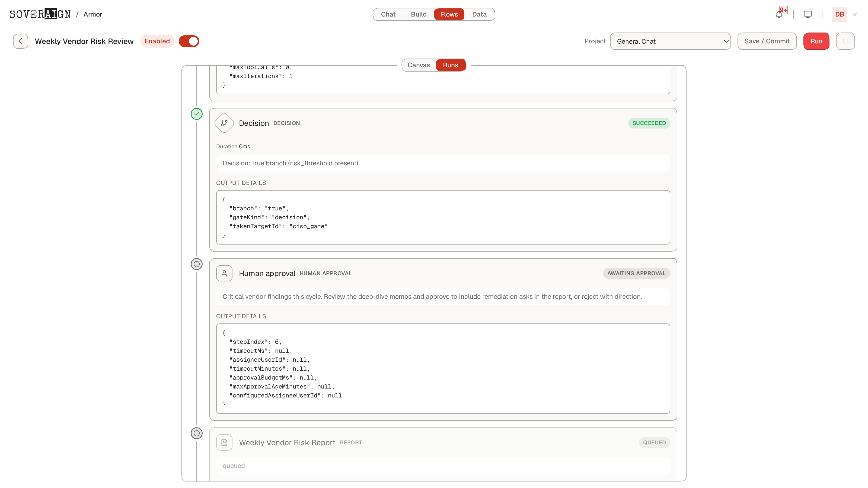Click the green check Decision step marker
The height and width of the screenshot is (488, 868).
pos(196,114)
